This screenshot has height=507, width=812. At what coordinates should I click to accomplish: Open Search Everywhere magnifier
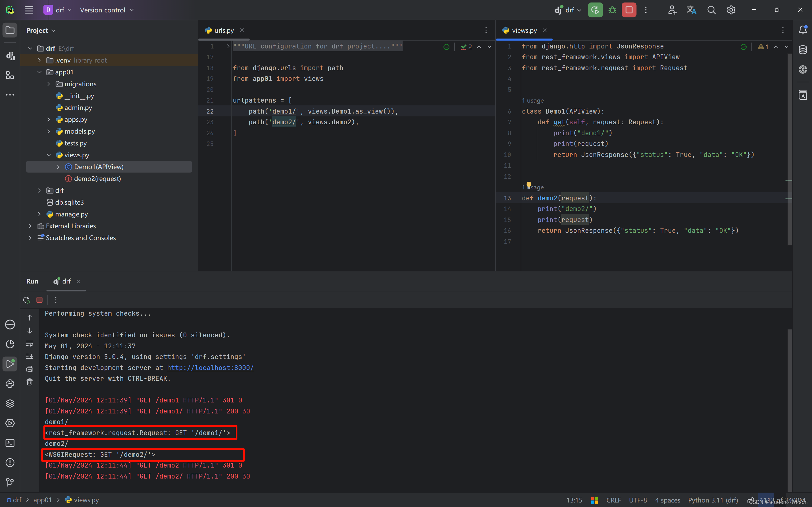tap(711, 10)
